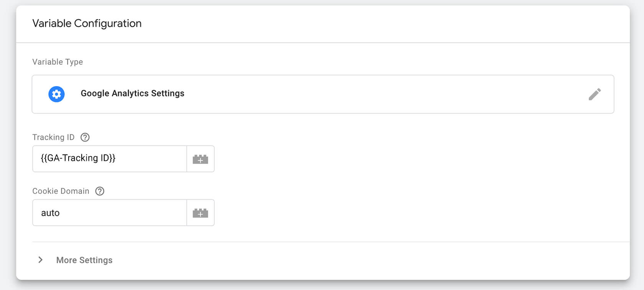Viewport: 644px width, 290px height.
Task: Select the pencil icon to edit the variable type
Action: [x=595, y=94]
